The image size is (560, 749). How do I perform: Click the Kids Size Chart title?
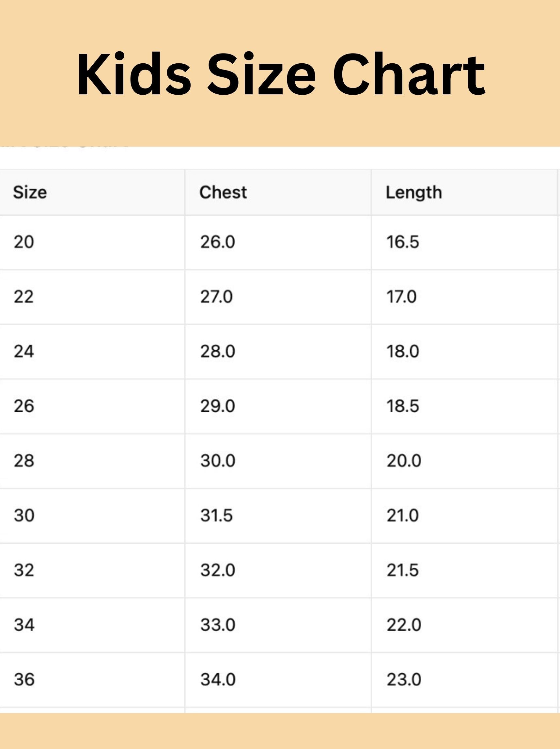coord(281,74)
